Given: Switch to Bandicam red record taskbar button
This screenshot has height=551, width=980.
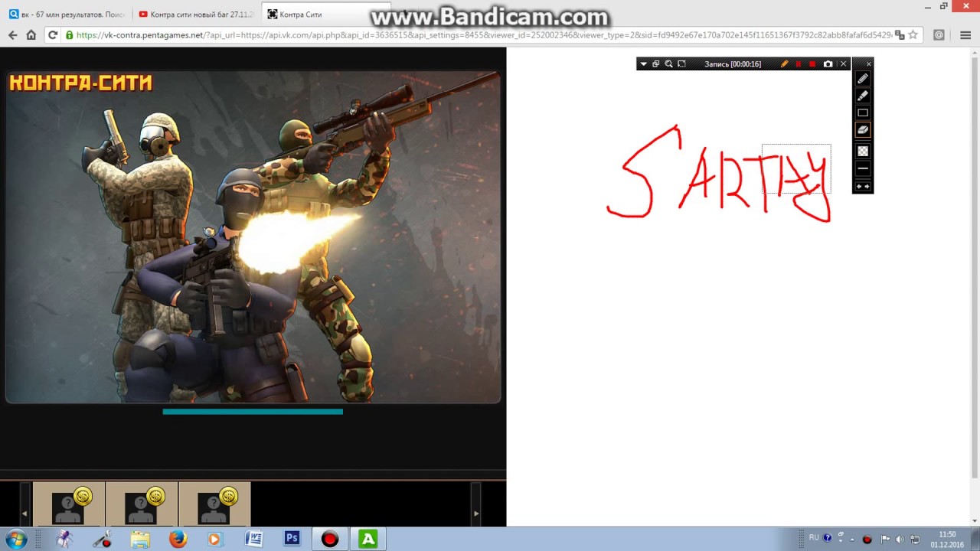Looking at the screenshot, I should pyautogui.click(x=330, y=539).
